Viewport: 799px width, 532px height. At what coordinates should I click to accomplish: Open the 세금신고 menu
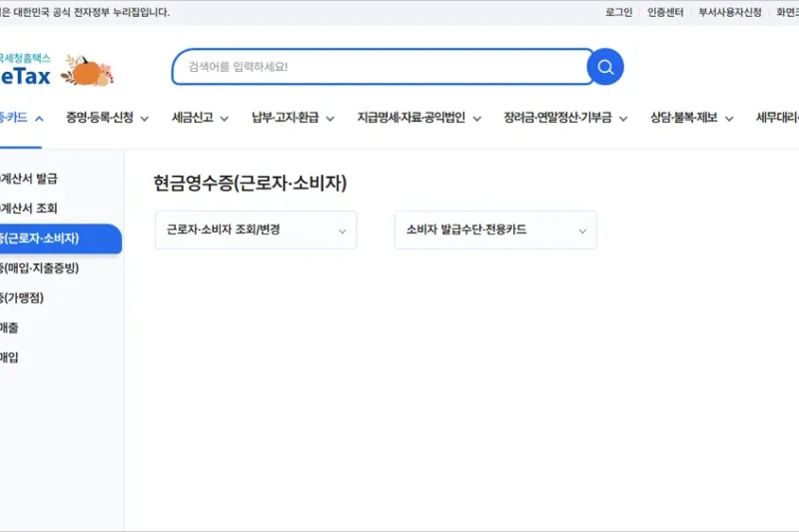[193, 118]
